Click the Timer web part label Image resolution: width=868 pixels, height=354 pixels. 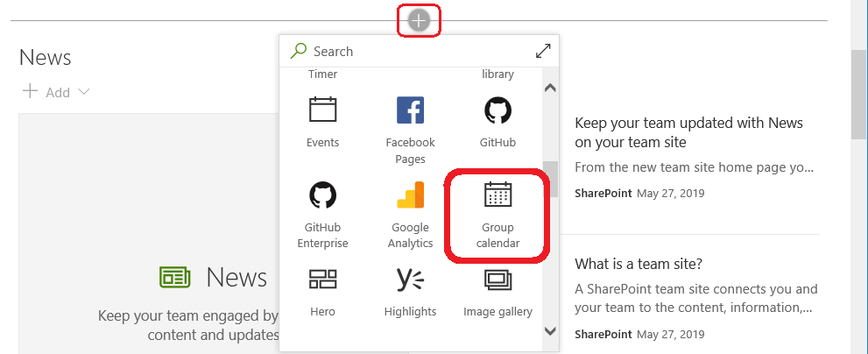(x=322, y=74)
